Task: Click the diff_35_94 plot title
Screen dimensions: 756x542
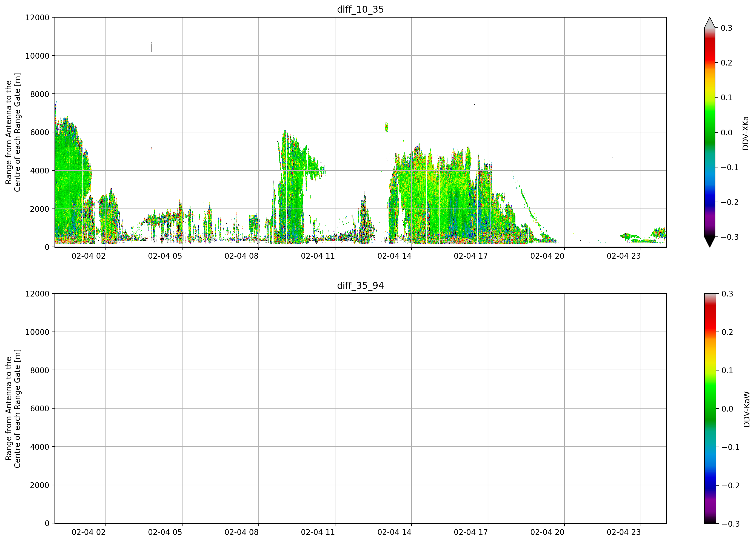Action: point(360,286)
